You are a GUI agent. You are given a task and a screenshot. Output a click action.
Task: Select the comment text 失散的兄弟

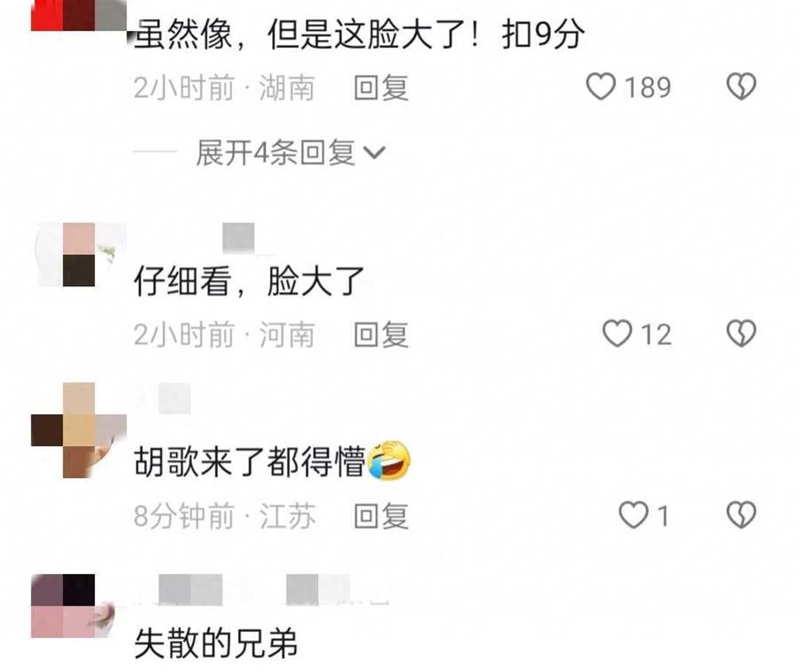(x=216, y=643)
